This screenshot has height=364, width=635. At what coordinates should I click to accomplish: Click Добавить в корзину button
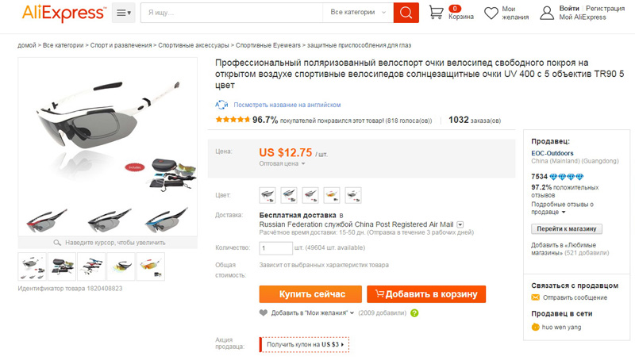[426, 294]
